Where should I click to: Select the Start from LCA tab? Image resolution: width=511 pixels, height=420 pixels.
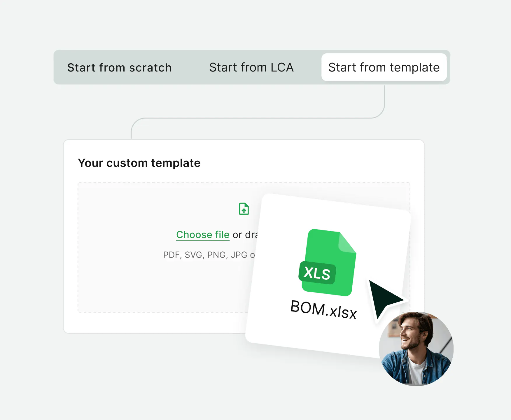251,68
